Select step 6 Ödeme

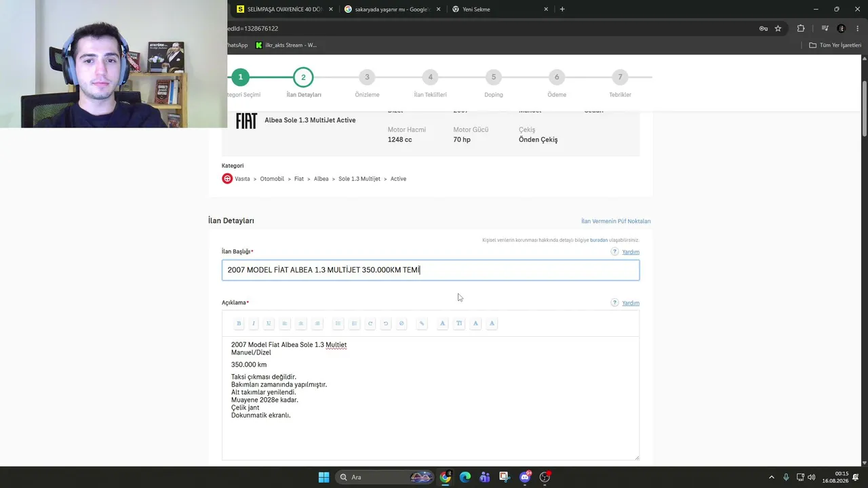557,77
